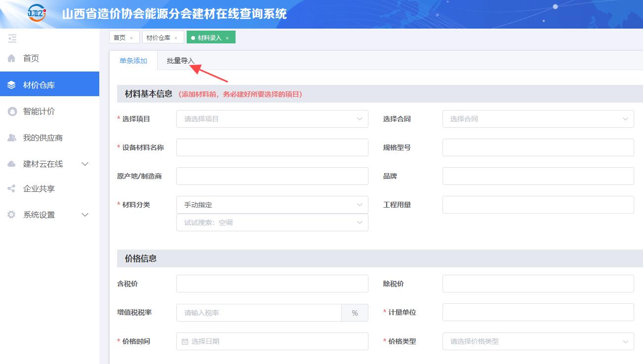
Task: Click the 我的供应商 people icon
Action: [x=12, y=138]
